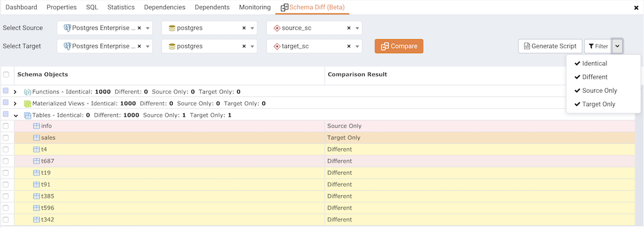The width and height of the screenshot is (644, 228).
Task: Click the Comparison Result column header
Action: (357, 75)
